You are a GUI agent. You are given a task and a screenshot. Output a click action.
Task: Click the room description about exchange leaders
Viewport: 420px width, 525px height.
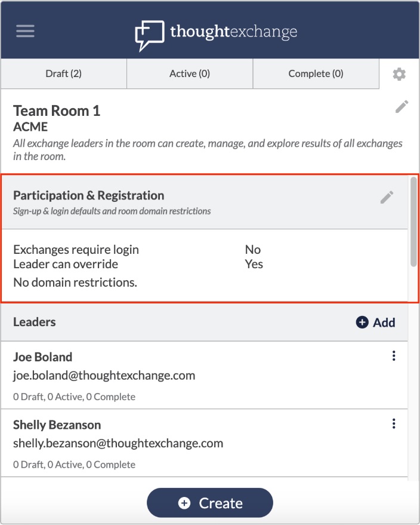(x=208, y=150)
